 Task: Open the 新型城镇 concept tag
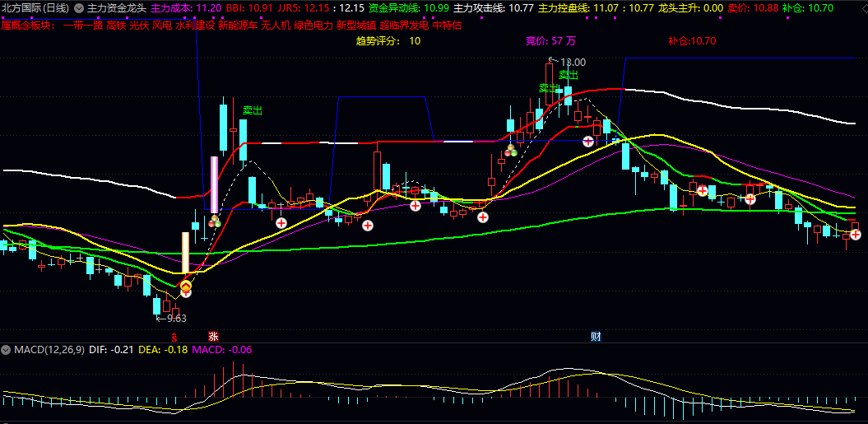click(x=357, y=26)
